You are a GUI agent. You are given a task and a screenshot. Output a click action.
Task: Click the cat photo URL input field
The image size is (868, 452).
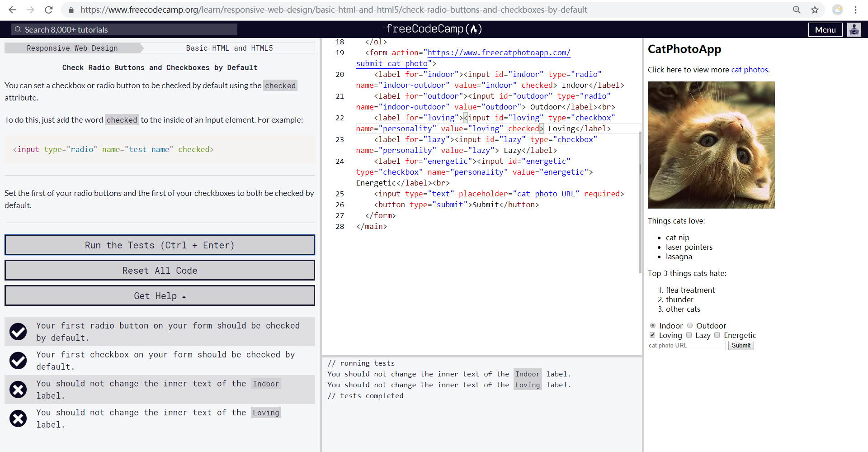point(687,345)
